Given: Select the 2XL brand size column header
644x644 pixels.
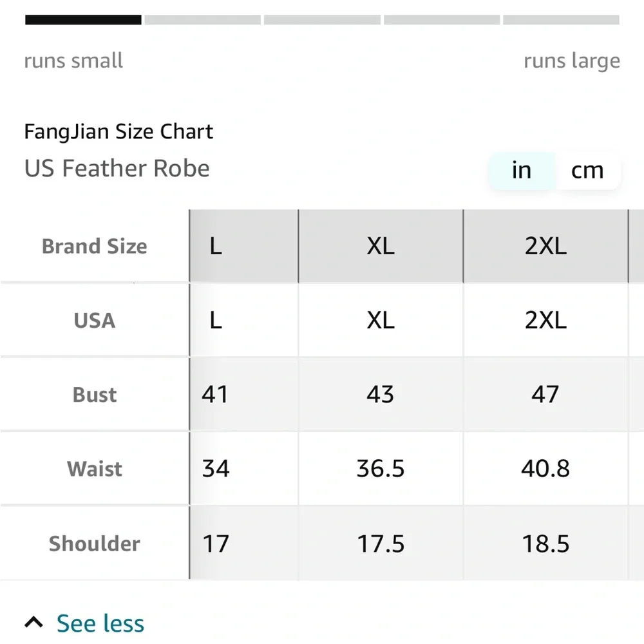Looking at the screenshot, I should click(546, 246).
